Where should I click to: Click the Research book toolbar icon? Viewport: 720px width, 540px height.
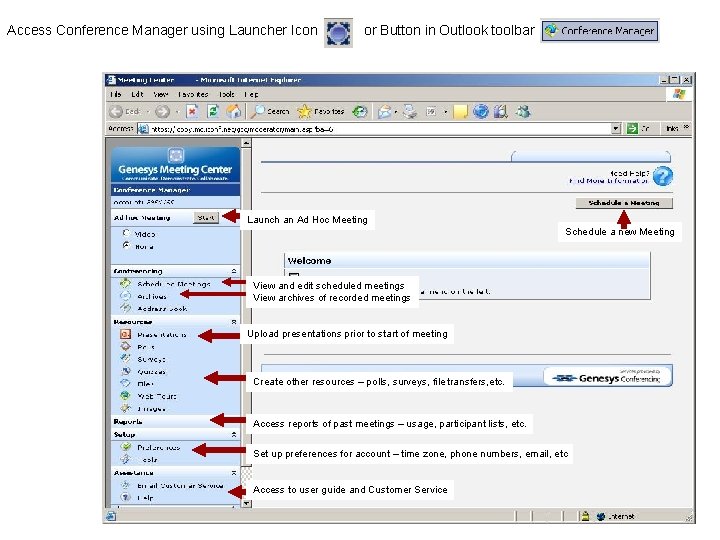(501, 112)
